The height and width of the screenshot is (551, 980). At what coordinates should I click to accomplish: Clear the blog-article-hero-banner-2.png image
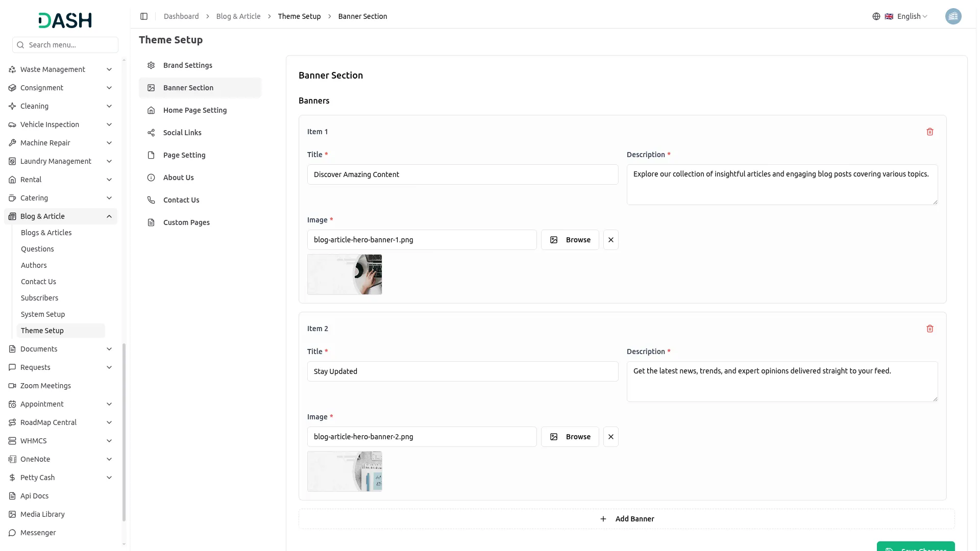[611, 437]
